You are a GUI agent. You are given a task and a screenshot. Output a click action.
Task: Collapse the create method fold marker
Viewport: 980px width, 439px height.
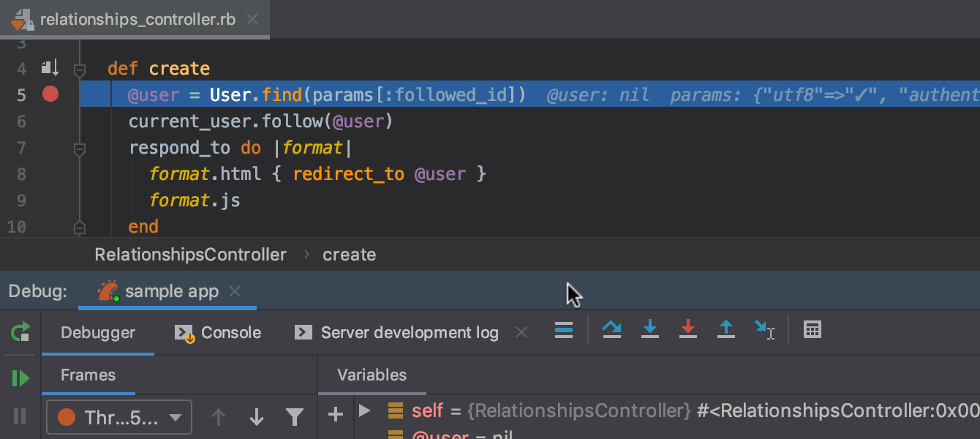[x=80, y=70]
